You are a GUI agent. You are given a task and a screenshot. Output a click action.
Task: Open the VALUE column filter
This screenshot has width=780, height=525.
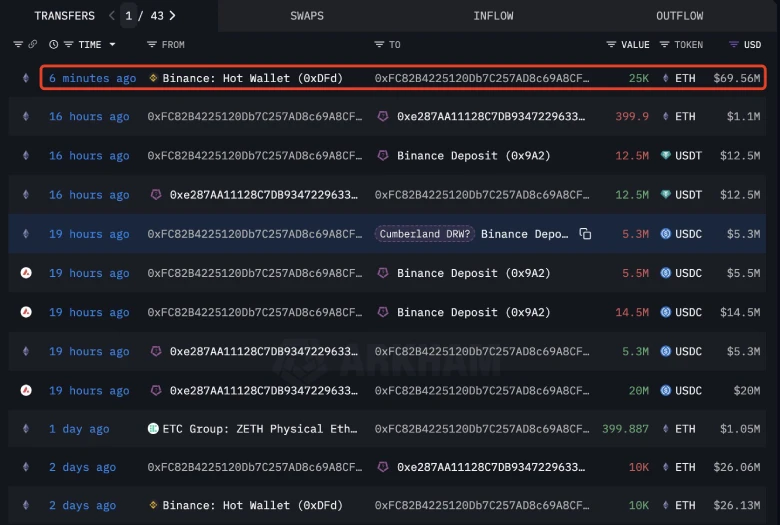click(x=611, y=45)
